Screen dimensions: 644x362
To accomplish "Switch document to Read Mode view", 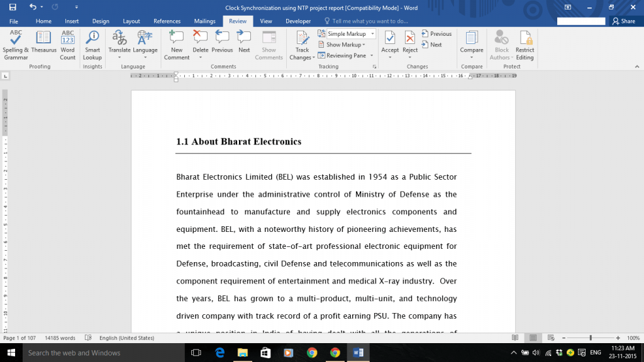I will [x=514, y=337].
